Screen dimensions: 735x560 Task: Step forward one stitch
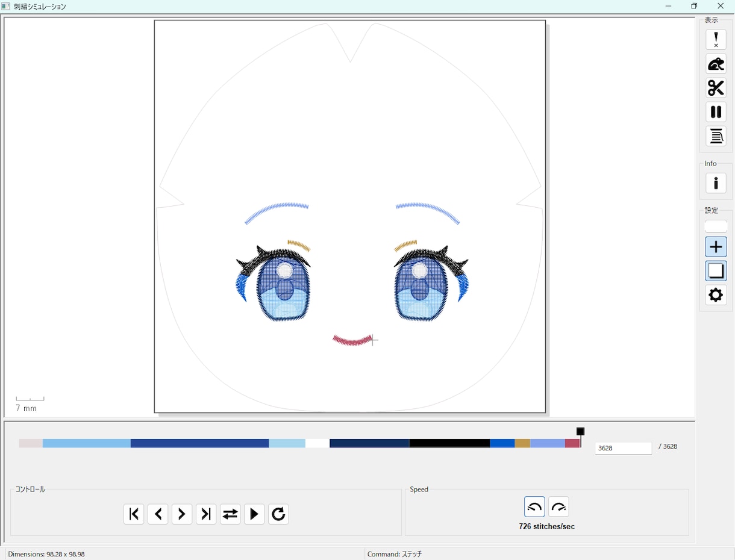(x=182, y=514)
